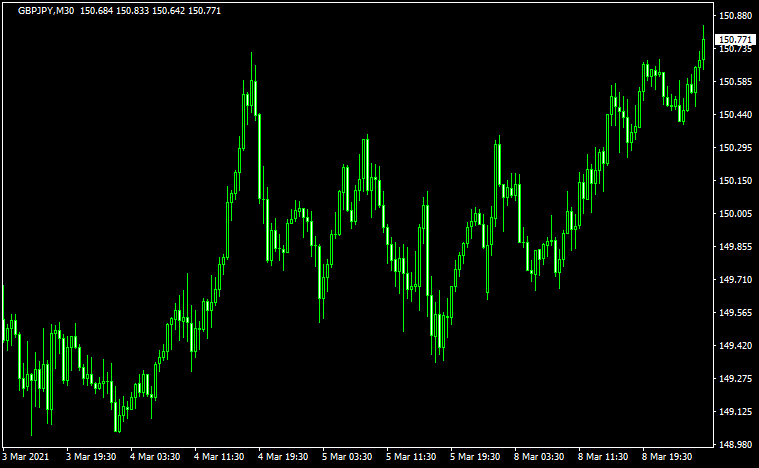Click the 150.585 price level on axis
Screen dimensions: 759x468
(x=735, y=82)
